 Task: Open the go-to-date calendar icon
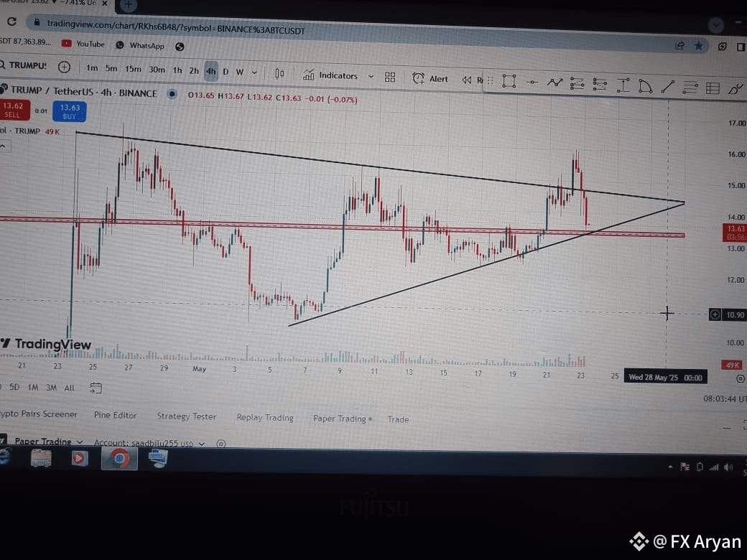[96, 388]
